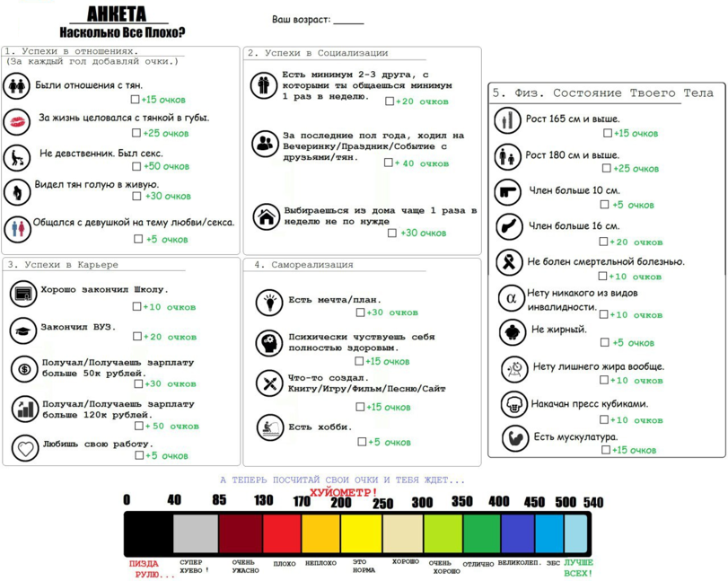Click the ribbon icon beside 'Не болен смертельной болезнью'
The width and height of the screenshot is (728, 581).
point(509,262)
